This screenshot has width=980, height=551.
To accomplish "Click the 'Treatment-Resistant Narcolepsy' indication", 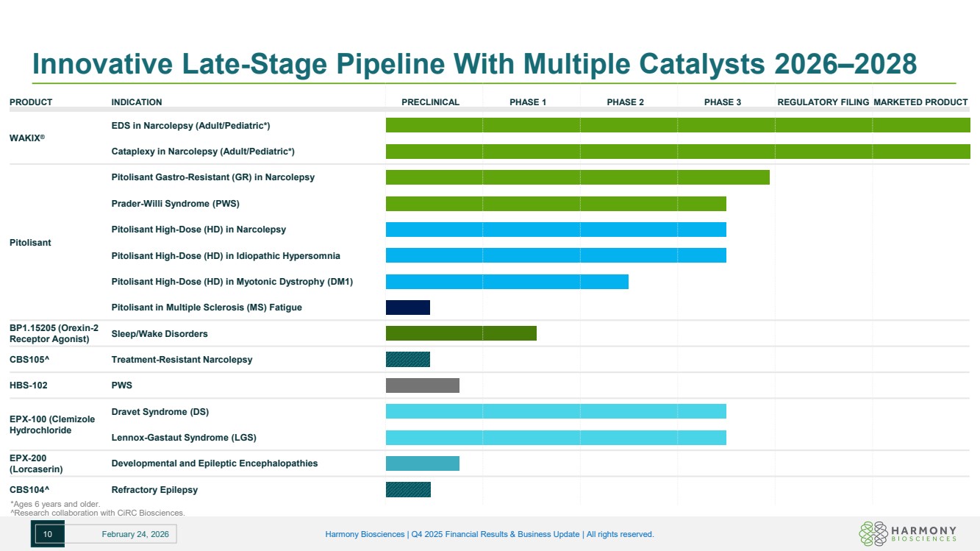I will point(182,360).
